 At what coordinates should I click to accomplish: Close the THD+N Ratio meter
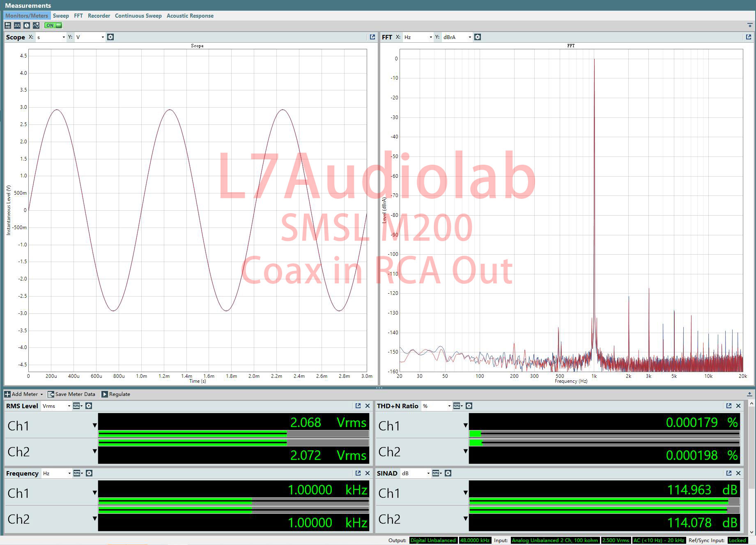[738, 406]
